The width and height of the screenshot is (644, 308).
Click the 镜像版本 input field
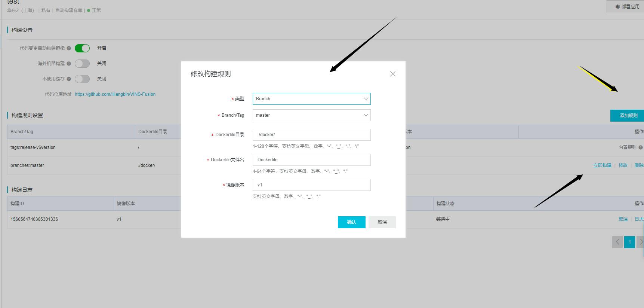(311, 185)
